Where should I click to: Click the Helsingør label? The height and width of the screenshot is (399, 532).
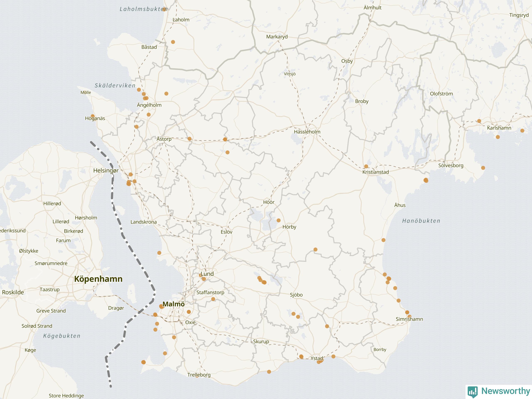tap(106, 171)
